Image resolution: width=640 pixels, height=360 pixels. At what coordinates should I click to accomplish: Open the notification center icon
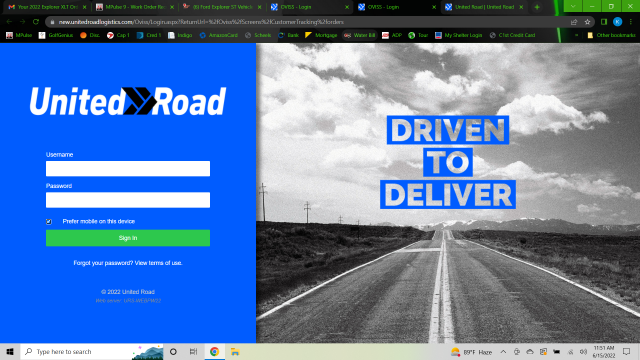[x=627, y=352]
